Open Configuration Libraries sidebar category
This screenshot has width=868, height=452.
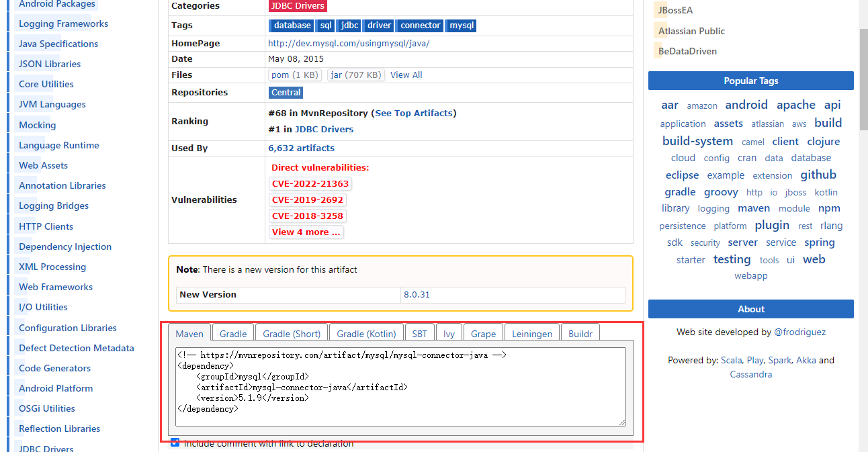click(x=68, y=328)
